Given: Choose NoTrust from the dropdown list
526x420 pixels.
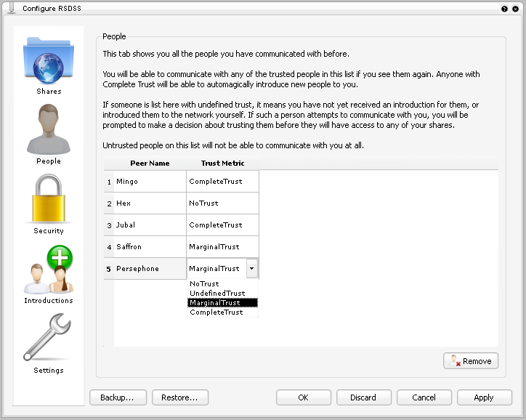Looking at the screenshot, I should (x=204, y=284).
